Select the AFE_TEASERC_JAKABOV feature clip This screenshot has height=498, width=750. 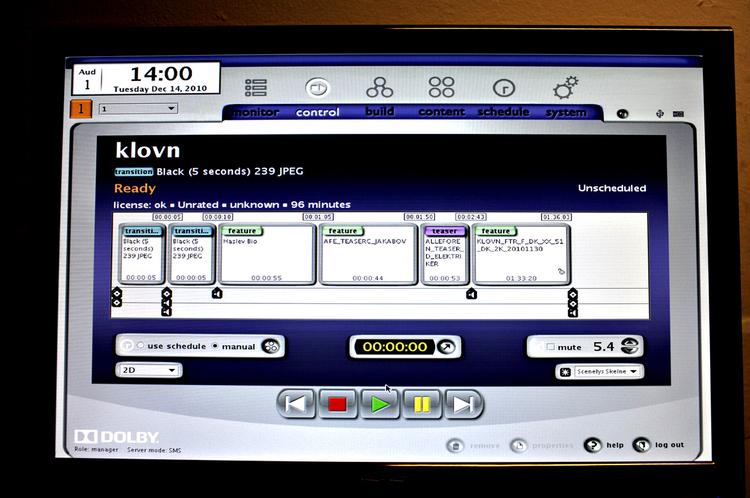point(368,255)
